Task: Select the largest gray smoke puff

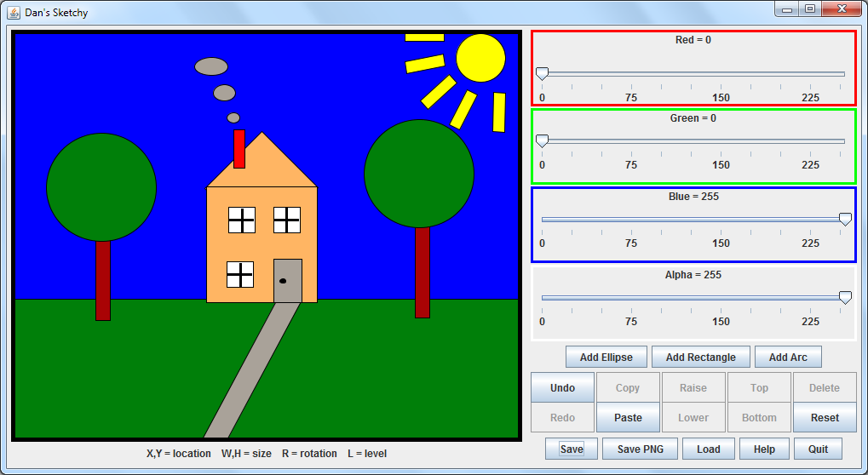Action: pos(211,66)
